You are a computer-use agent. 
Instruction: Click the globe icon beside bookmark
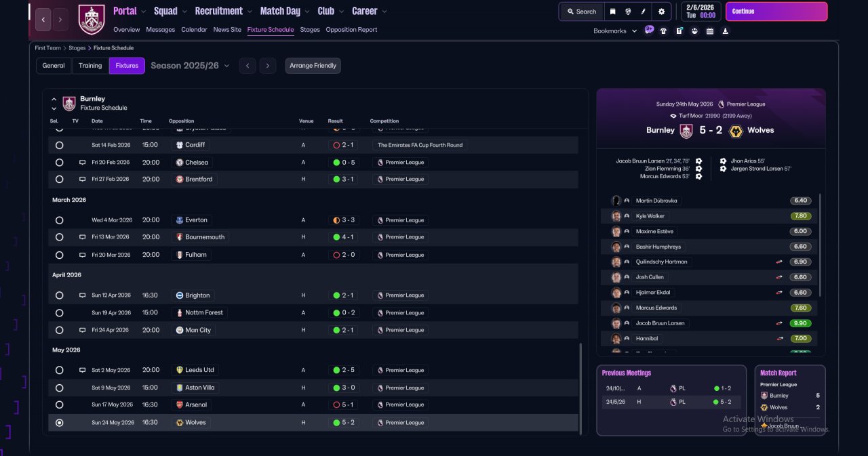[629, 12]
